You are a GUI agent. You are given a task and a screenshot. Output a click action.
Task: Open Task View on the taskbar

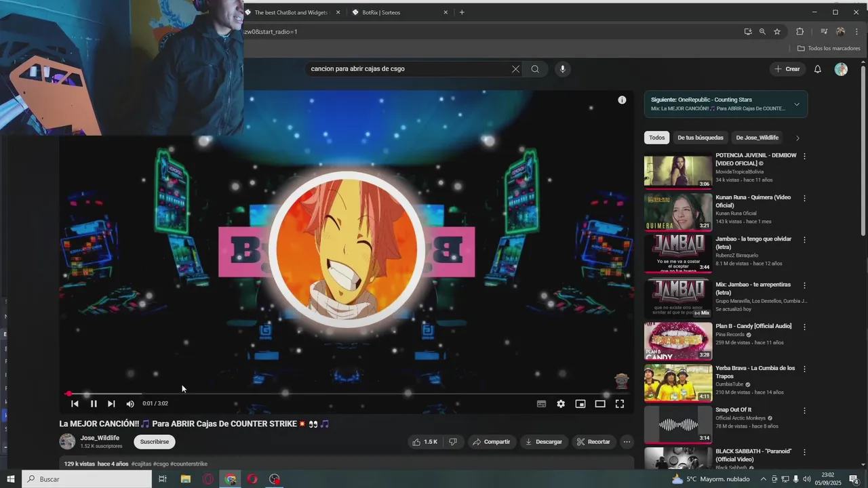pyautogui.click(x=163, y=479)
